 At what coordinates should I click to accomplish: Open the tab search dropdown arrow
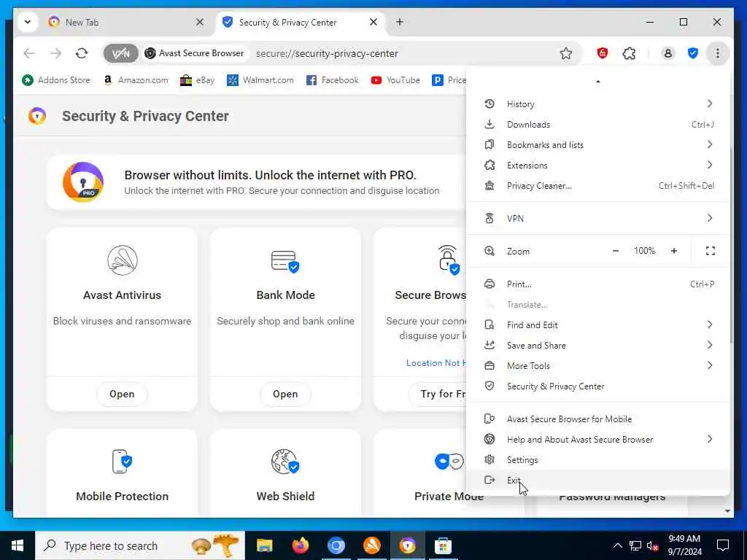[28, 22]
